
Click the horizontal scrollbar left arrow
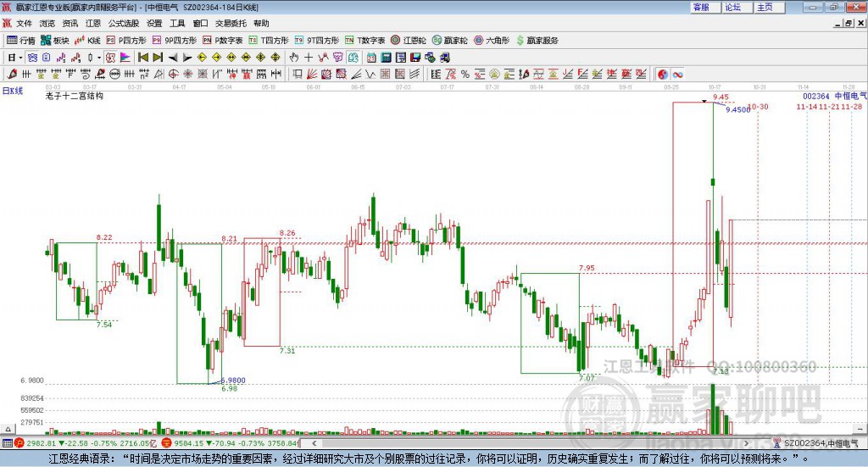point(314,443)
